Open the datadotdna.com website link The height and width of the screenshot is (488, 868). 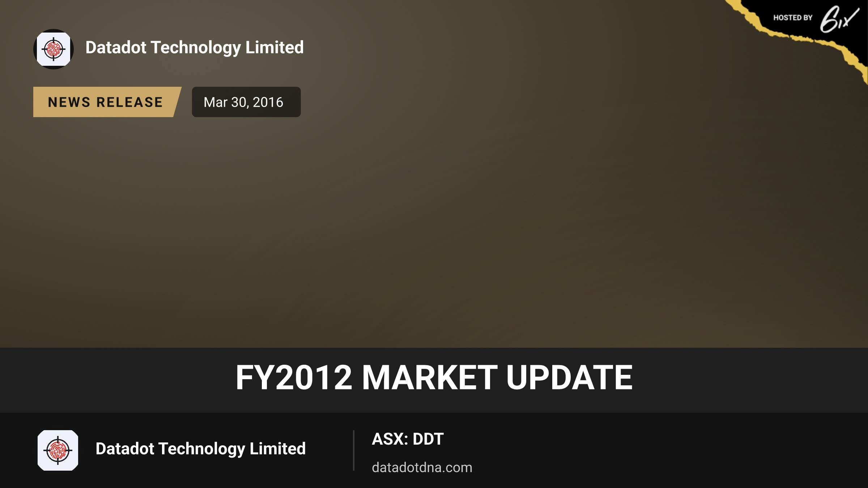(x=422, y=467)
